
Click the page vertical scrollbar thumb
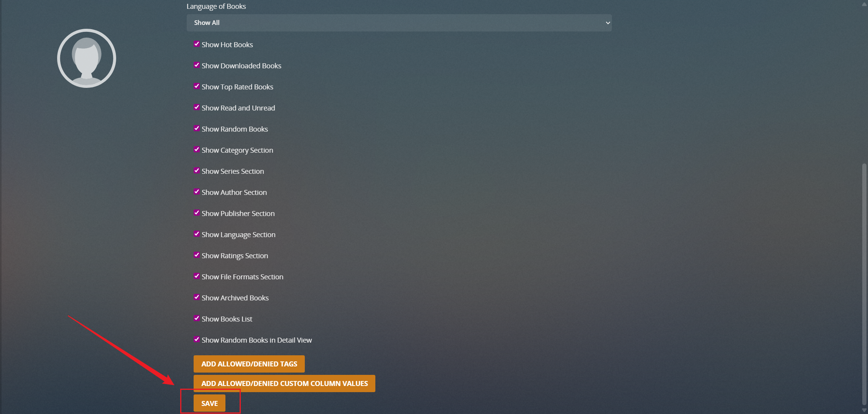(x=864, y=284)
